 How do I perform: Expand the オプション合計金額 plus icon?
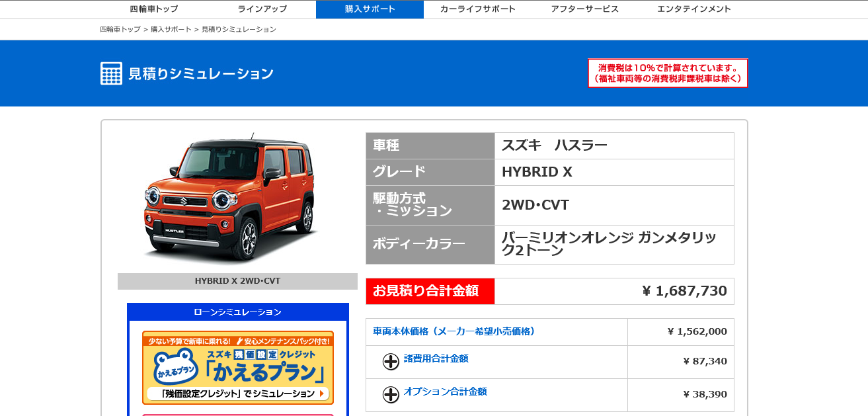pos(391,394)
